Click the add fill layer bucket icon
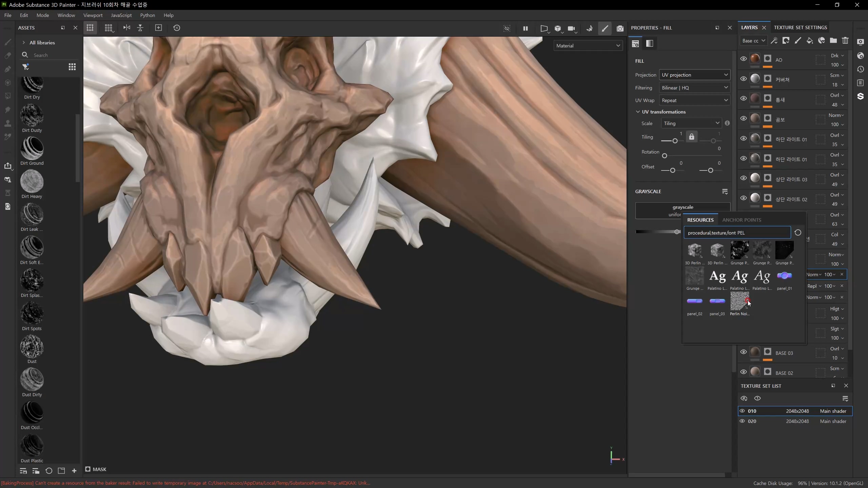Viewport: 868px width, 488px height. (810, 41)
